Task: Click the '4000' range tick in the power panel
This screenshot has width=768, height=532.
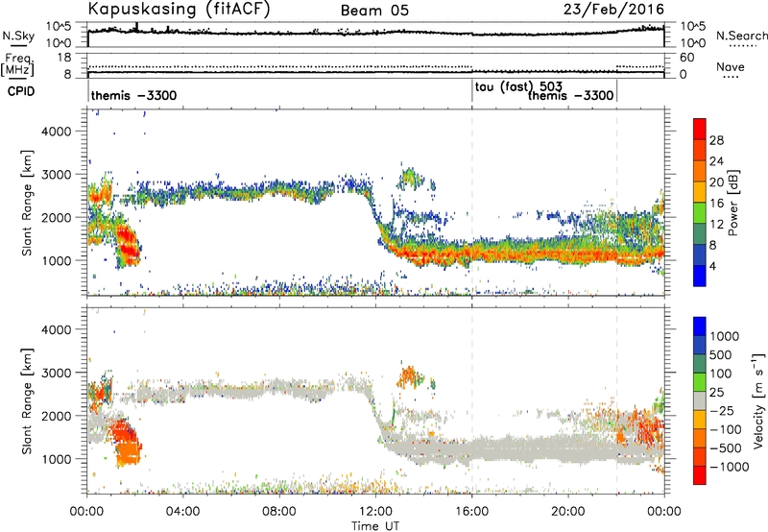Action: (56, 132)
